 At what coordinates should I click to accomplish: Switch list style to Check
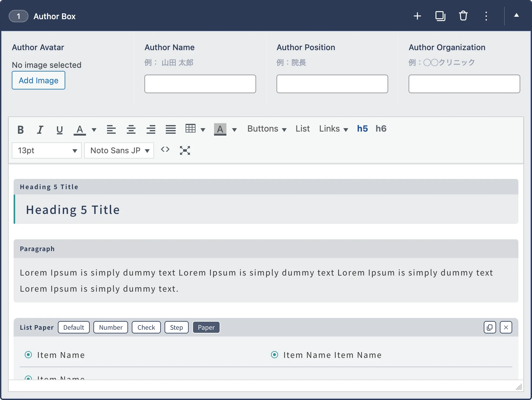pyautogui.click(x=146, y=328)
